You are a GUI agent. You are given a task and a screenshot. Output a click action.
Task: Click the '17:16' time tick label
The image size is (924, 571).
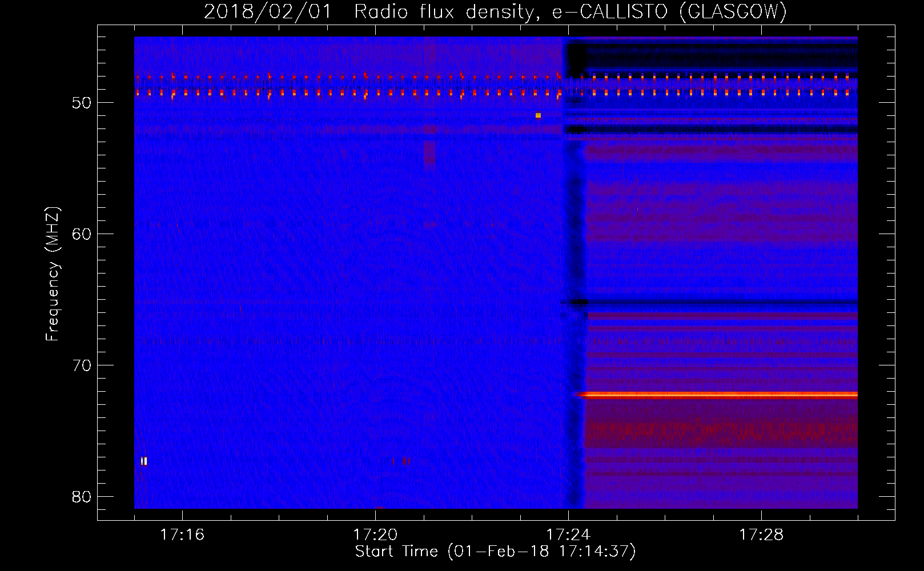click(182, 534)
